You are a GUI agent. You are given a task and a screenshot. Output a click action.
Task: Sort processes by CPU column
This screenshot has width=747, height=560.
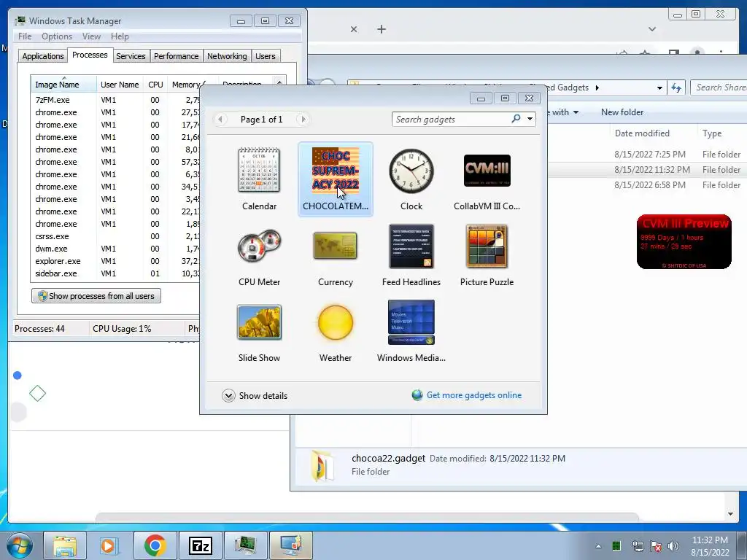[x=155, y=85]
